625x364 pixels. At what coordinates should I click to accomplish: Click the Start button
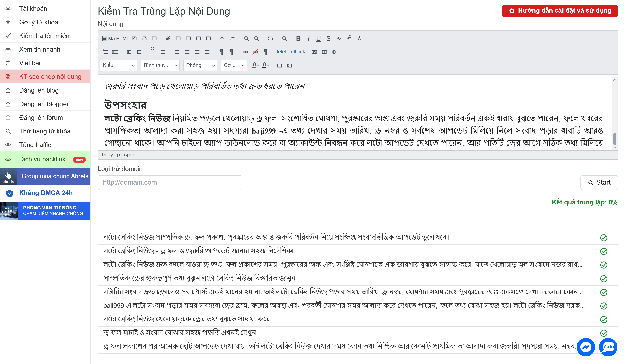599,182
